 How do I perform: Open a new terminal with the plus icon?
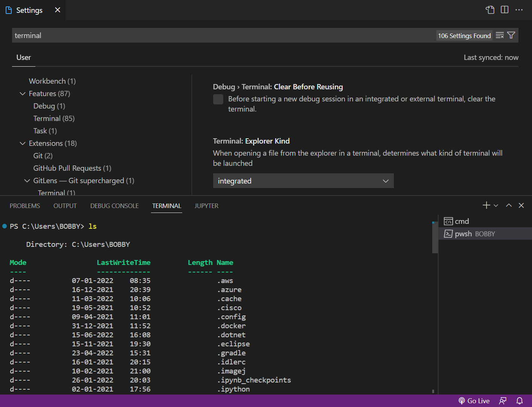(x=486, y=205)
